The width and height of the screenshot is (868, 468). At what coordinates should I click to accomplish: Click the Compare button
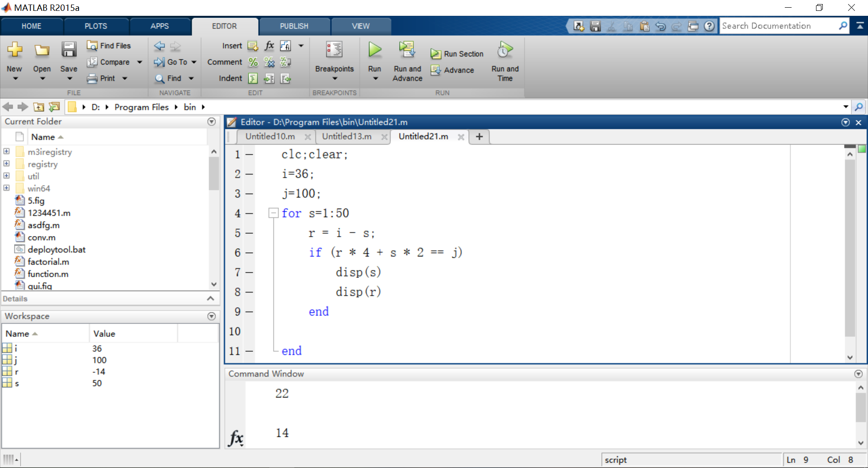point(108,62)
